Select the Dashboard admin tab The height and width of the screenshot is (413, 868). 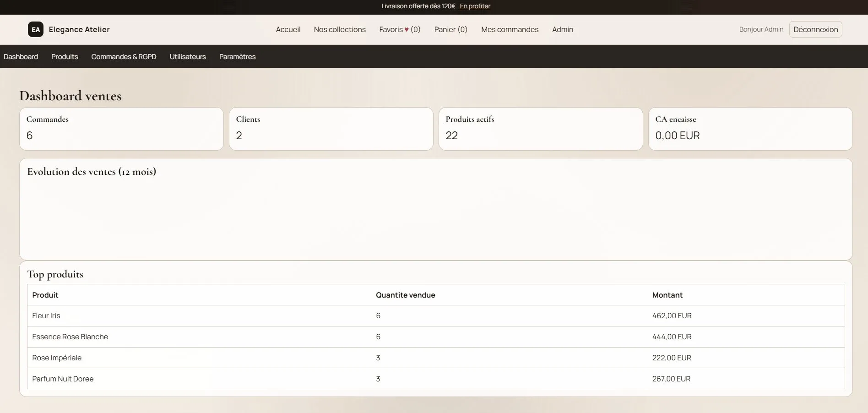point(21,56)
